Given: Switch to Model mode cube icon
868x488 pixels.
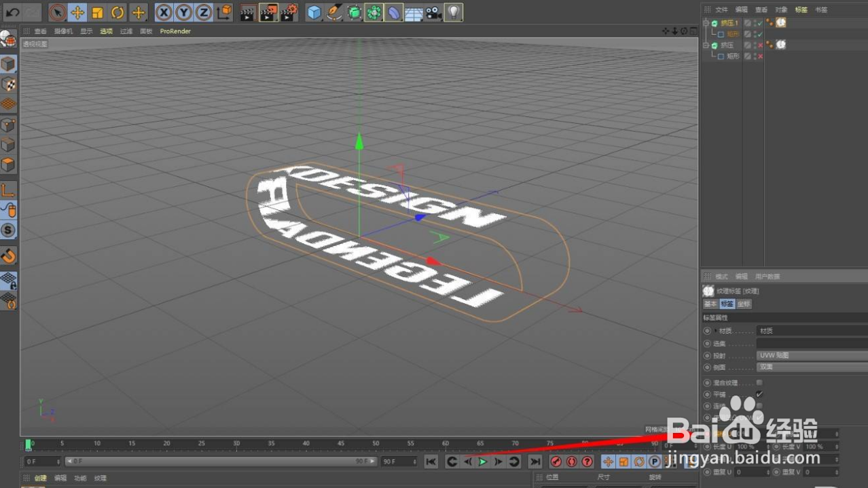Looking at the screenshot, I should [8, 65].
